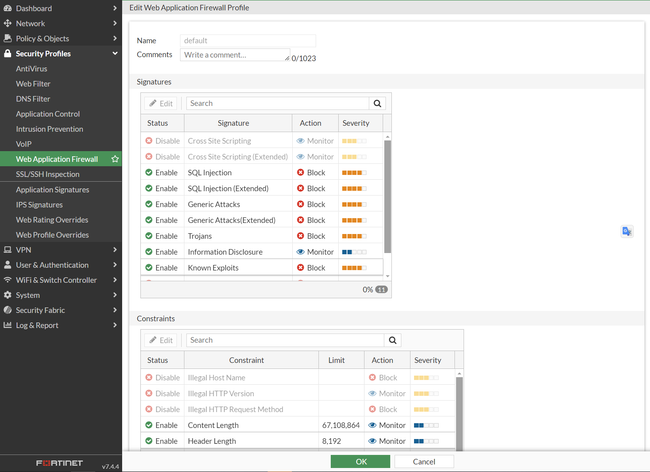
Task: Click the Name field showing default
Action: coord(247,41)
